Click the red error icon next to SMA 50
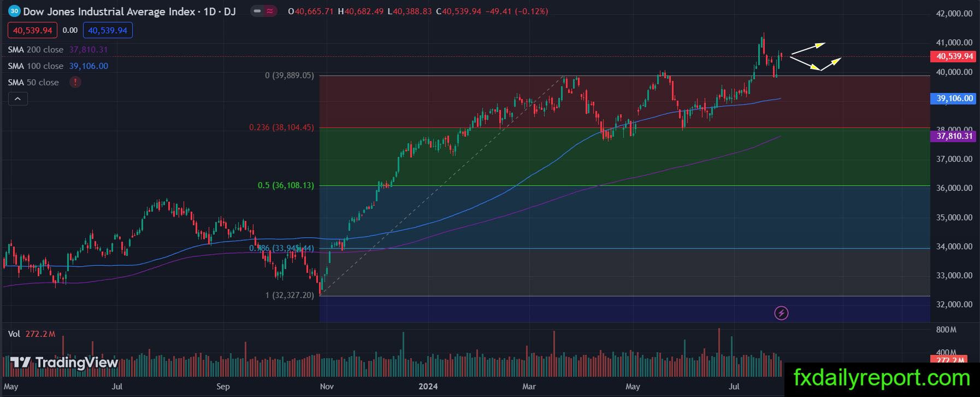Viewport: 980px width, 397px height. pos(75,82)
